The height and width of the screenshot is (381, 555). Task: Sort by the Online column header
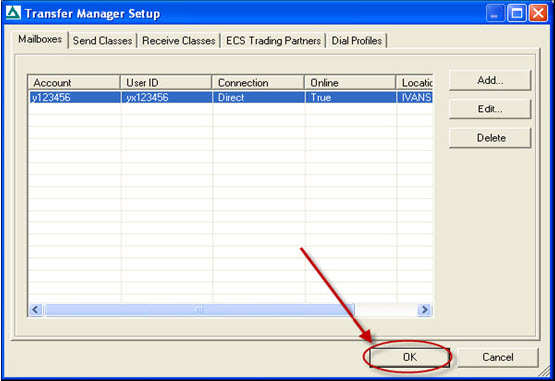coord(350,83)
